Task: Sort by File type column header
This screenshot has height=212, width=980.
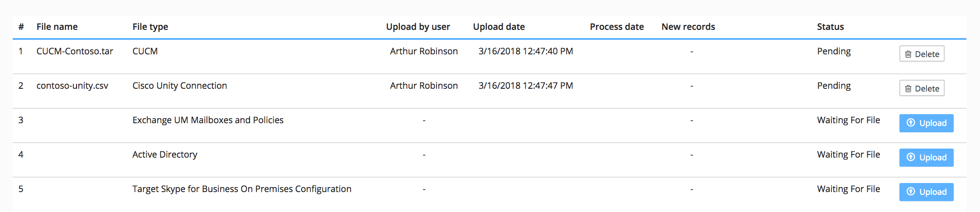Action: click(x=150, y=27)
